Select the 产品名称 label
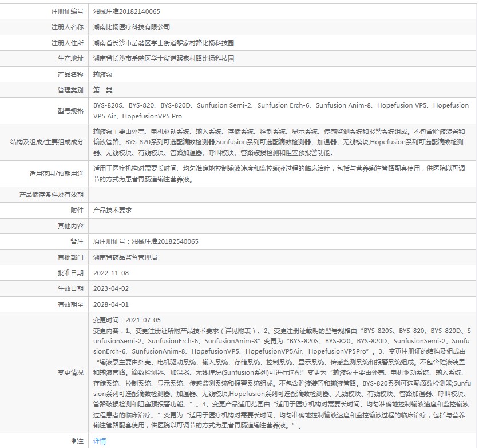The width and height of the screenshot is (479, 448). click(x=70, y=74)
